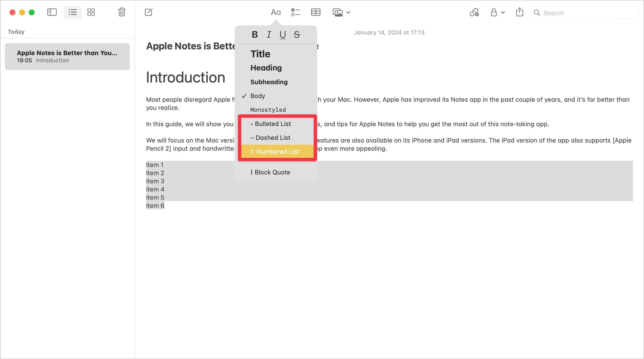Screen dimensions: 644x359
Task: Create a new note with compose icon
Action: [149, 13]
